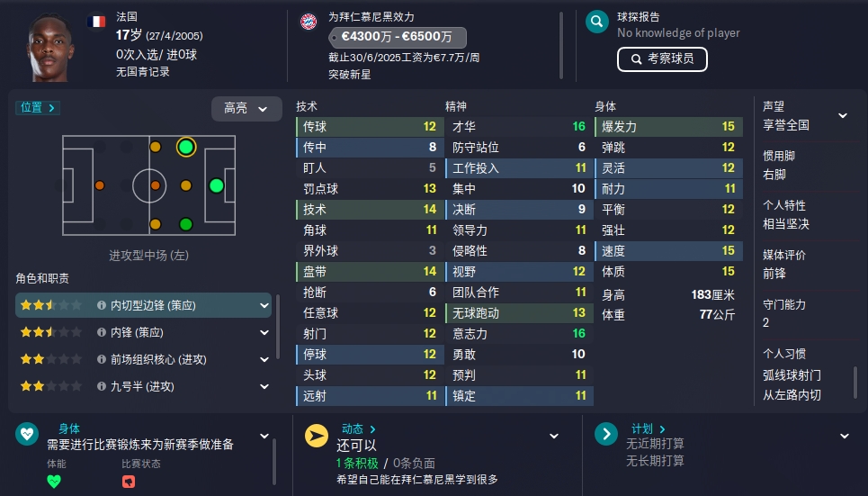Click the roles list scrollbar
868x496 pixels.
[x=277, y=327]
